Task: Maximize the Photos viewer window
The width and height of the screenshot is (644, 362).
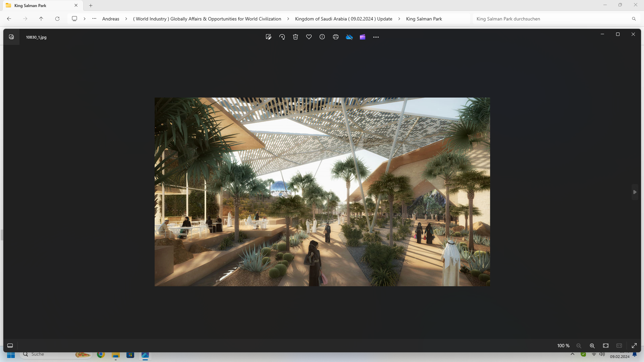Action: pyautogui.click(x=618, y=34)
